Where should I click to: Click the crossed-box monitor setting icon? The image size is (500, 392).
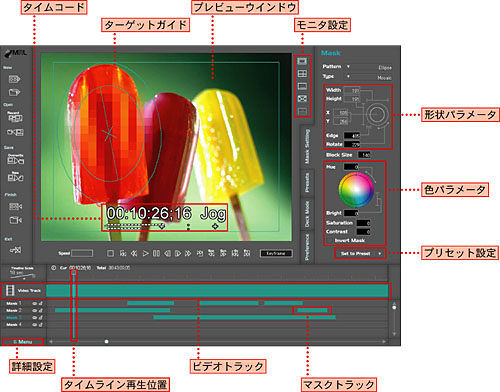click(302, 98)
